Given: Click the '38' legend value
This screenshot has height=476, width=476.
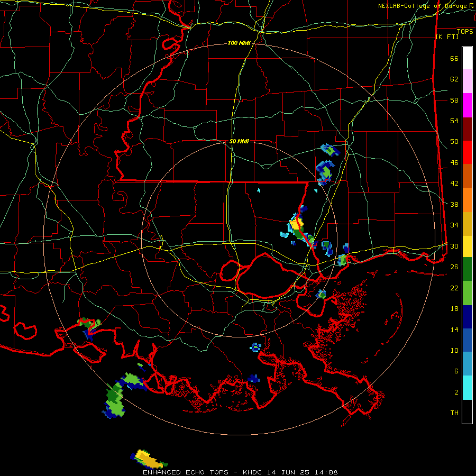Looking at the screenshot, I should coord(454,204).
